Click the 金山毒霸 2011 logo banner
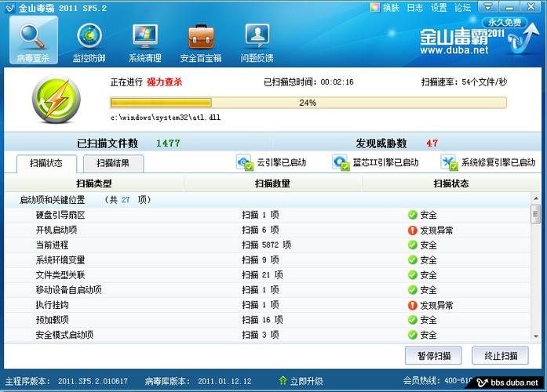The width and height of the screenshot is (547, 392). [x=453, y=39]
